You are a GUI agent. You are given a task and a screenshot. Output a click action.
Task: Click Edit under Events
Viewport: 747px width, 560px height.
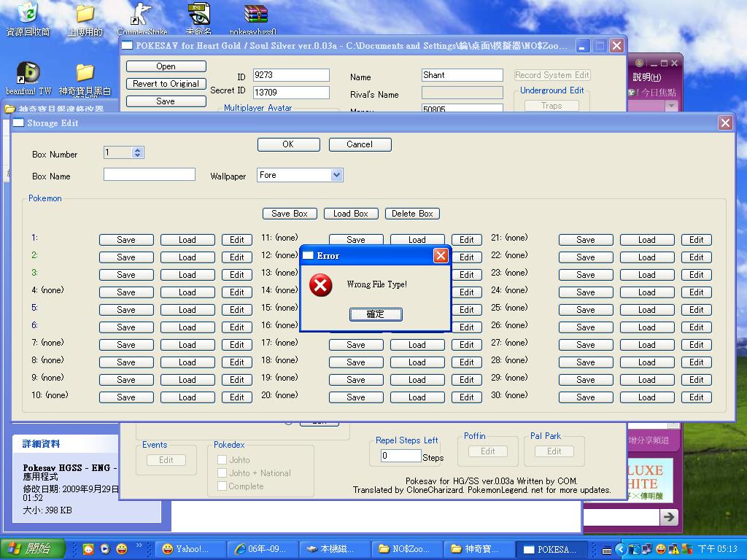click(166, 460)
